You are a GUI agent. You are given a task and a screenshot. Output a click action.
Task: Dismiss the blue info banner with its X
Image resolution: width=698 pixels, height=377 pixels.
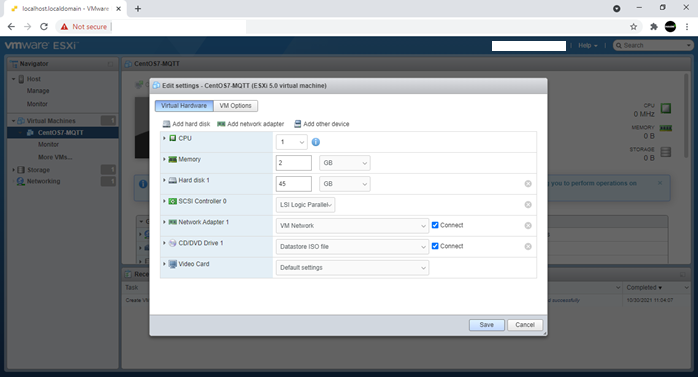tap(660, 183)
